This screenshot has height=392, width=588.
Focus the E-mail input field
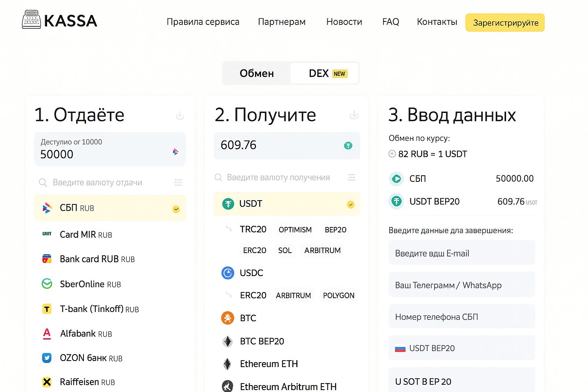point(462,253)
